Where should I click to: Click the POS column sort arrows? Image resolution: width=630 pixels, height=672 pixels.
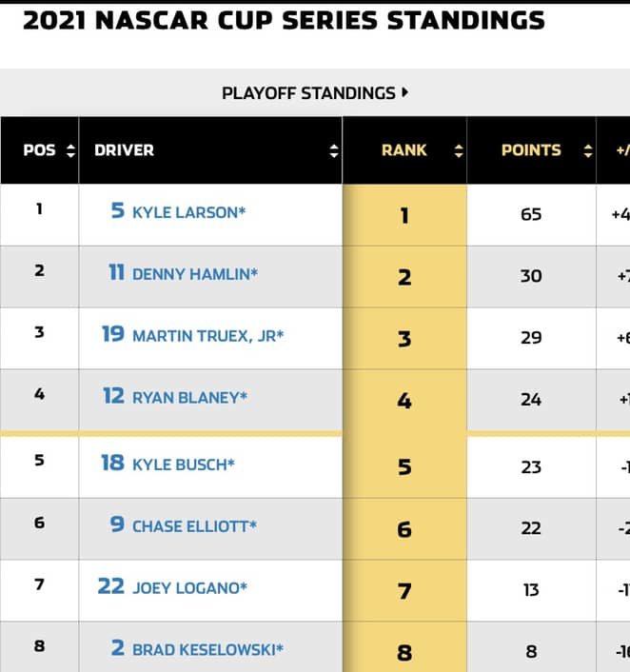[70, 150]
